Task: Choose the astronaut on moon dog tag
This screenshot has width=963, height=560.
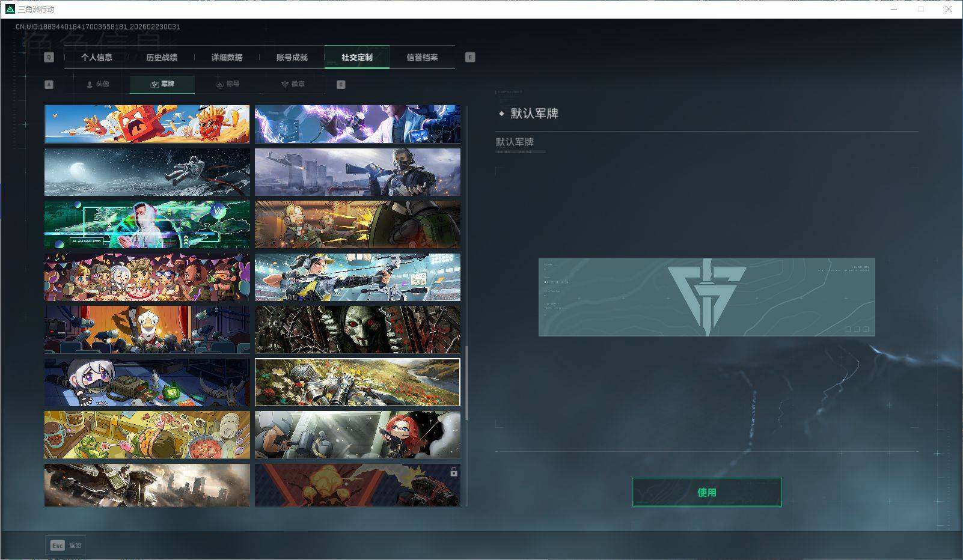Action: click(x=147, y=172)
